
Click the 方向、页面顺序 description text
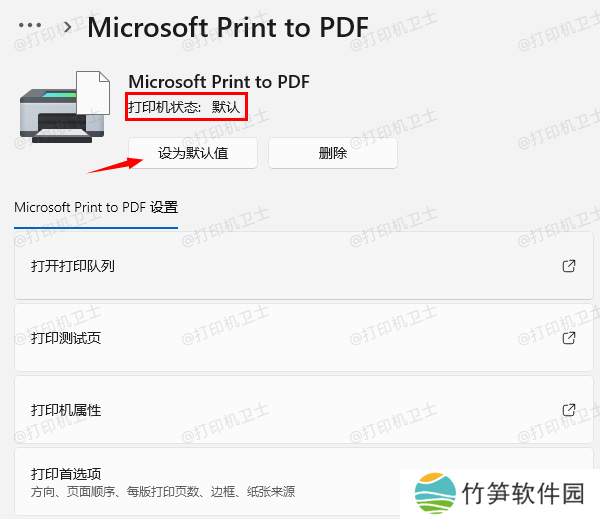[x=163, y=492]
